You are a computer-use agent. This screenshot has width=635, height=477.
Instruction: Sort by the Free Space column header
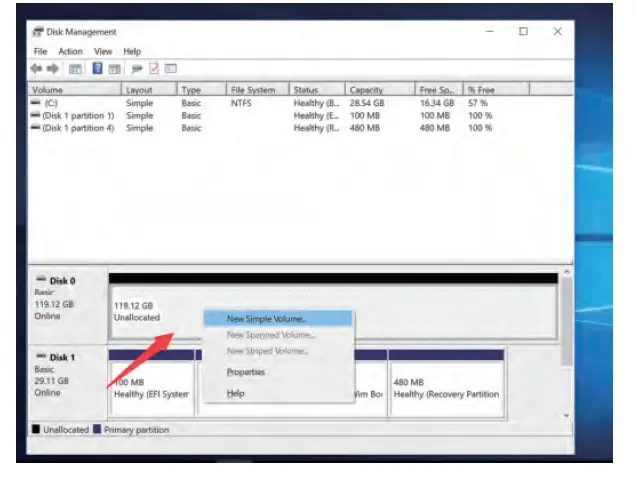[x=439, y=89]
